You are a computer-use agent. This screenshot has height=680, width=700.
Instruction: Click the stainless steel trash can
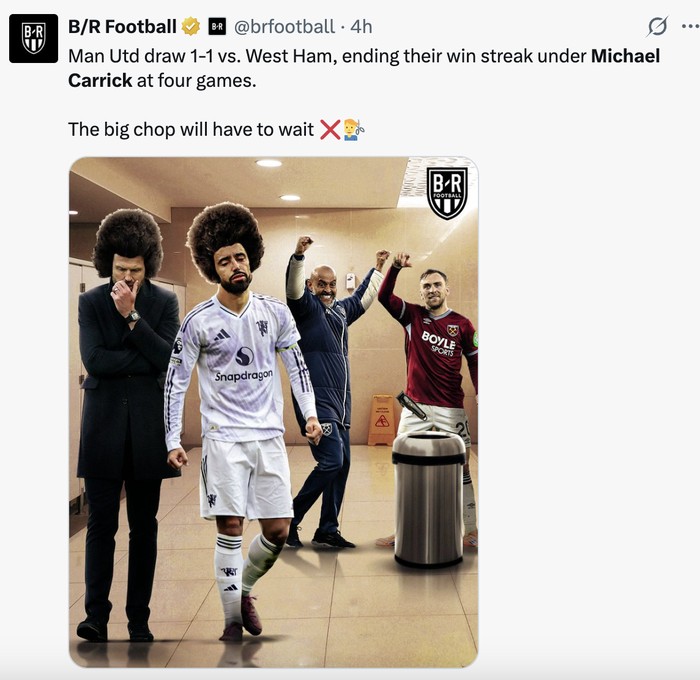tap(429, 499)
